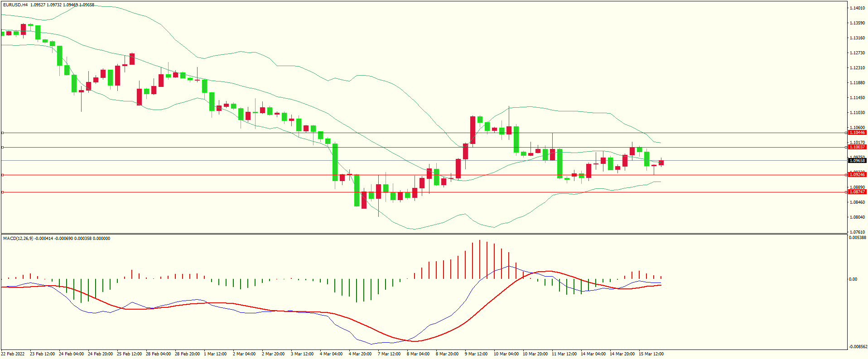Viewport: 868px width, 359px height.
Task: Click the 1.13160 price axis label
Action: pyautogui.click(x=857, y=38)
